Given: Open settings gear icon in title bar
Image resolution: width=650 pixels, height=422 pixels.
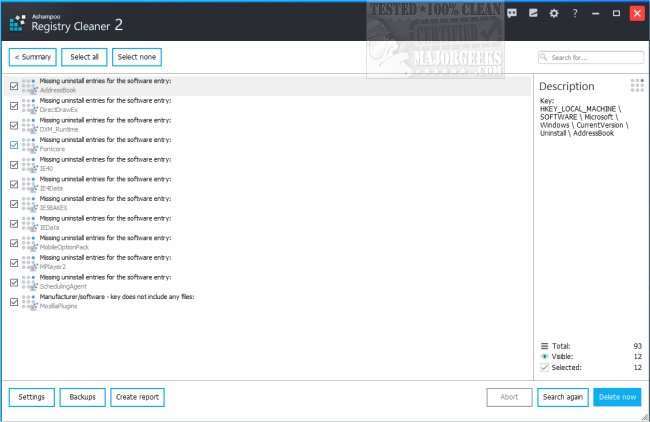Looking at the screenshot, I should point(554,13).
